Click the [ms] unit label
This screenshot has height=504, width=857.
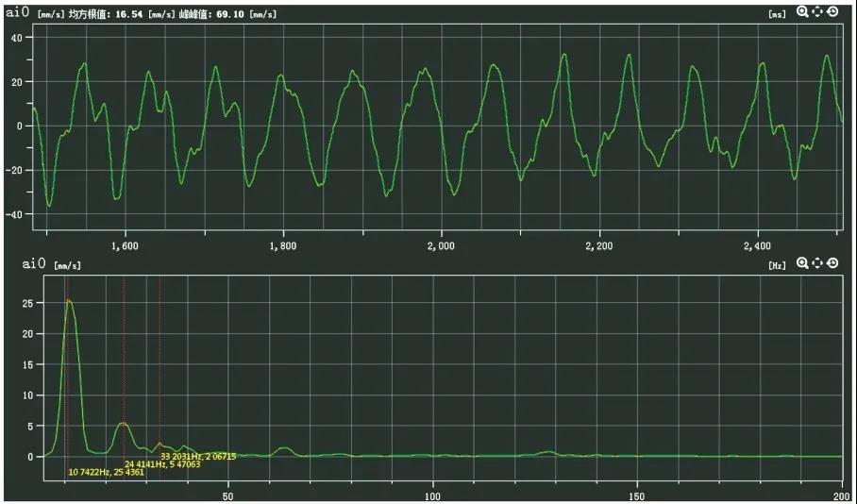click(778, 14)
